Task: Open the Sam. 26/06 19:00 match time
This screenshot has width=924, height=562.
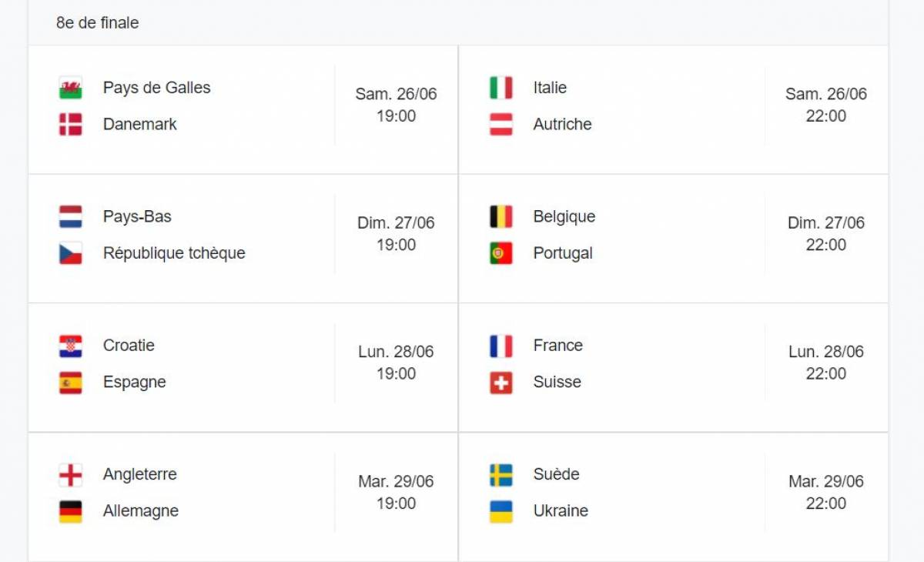Action: pos(396,105)
